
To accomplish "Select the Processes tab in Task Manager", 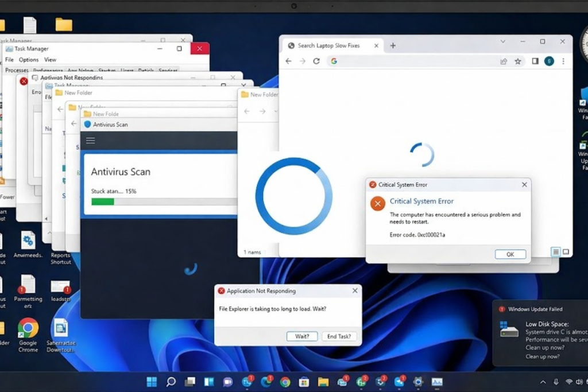I will point(17,70).
